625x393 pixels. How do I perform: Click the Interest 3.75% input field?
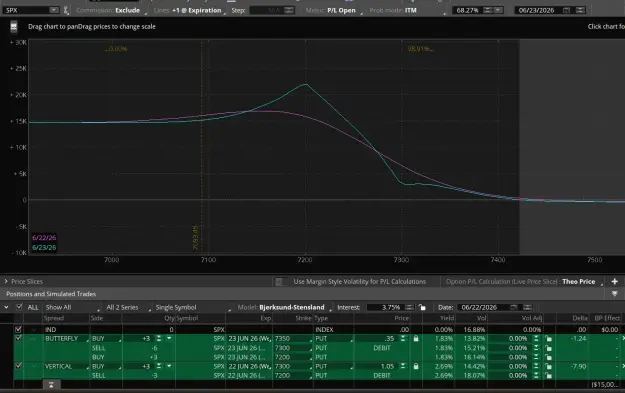pos(385,307)
